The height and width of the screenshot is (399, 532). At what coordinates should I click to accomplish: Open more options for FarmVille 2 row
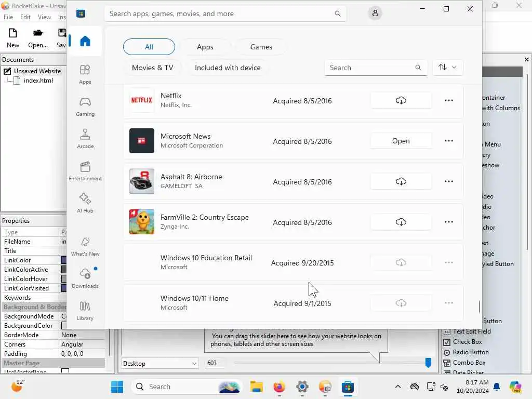(448, 222)
